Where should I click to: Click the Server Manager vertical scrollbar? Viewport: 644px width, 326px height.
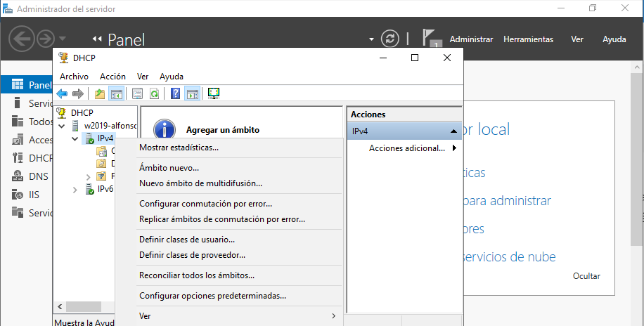pos(637,159)
